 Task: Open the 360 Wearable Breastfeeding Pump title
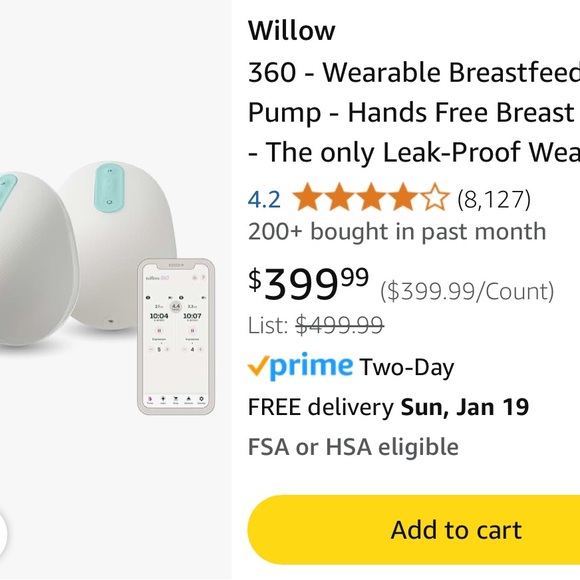(x=414, y=112)
